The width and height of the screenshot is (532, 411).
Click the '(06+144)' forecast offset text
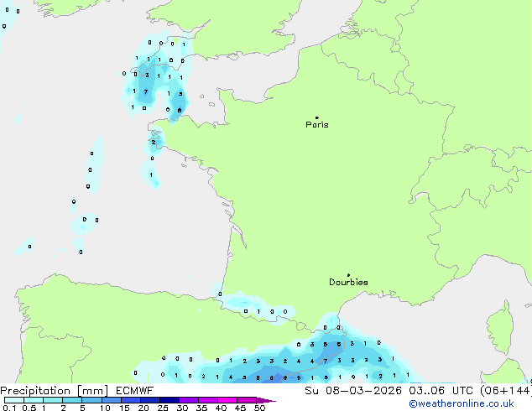point(506,391)
